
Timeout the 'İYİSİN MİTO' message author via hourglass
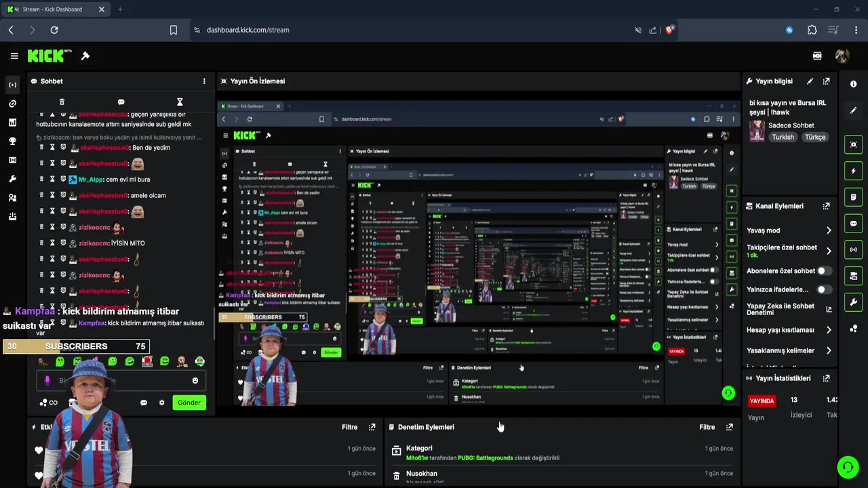coord(52,243)
